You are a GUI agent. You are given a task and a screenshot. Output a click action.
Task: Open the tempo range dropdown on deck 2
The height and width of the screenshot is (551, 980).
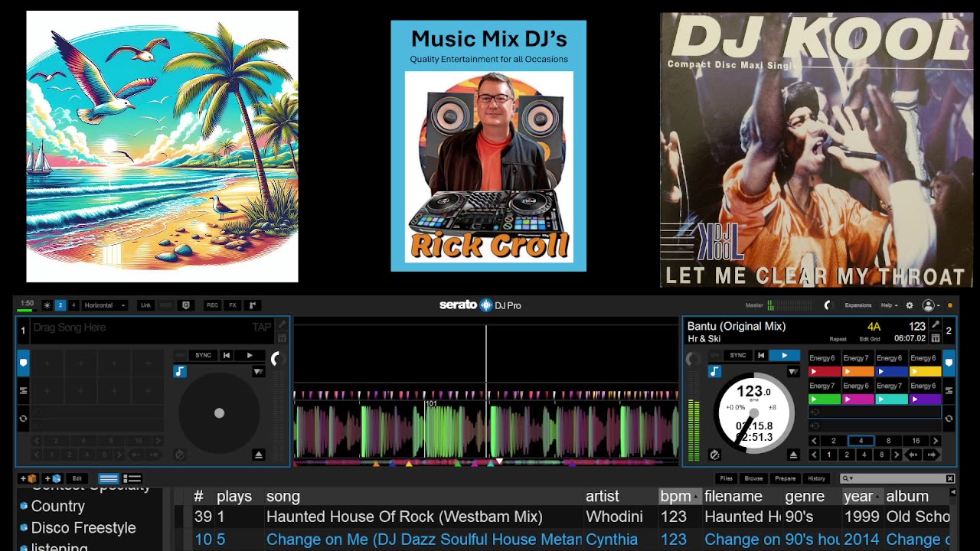click(793, 371)
